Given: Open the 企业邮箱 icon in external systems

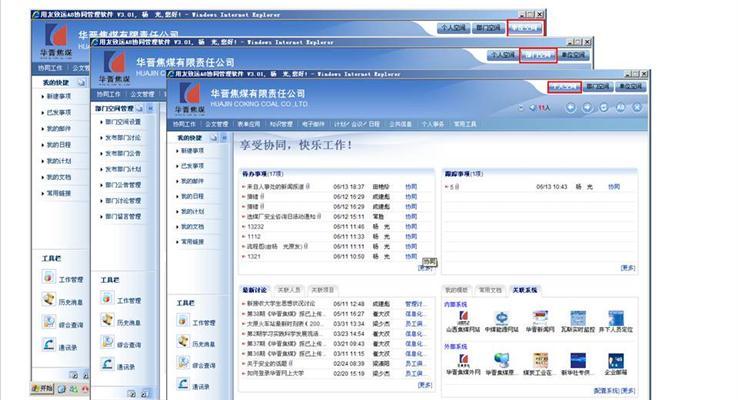Looking at the screenshot, I should tap(615, 361).
